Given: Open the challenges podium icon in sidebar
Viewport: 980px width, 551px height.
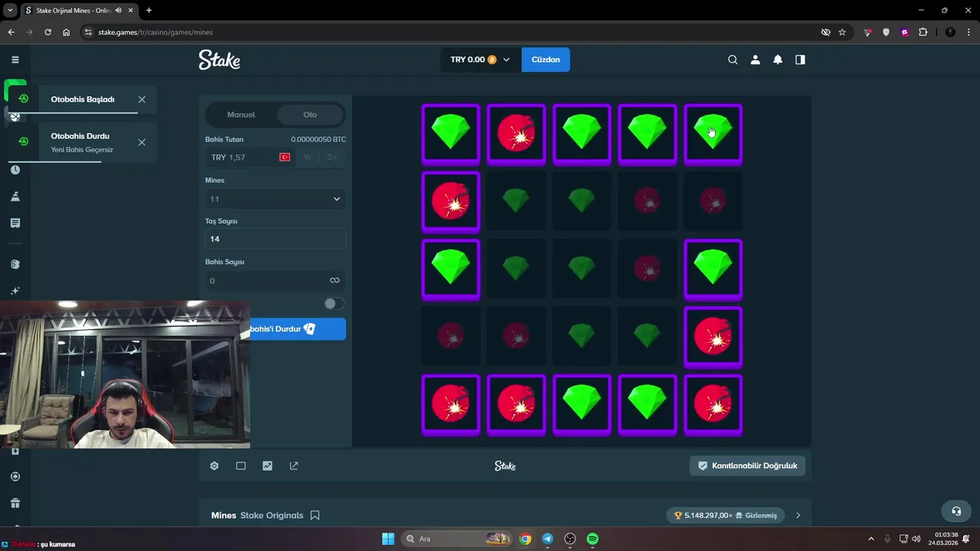Looking at the screenshot, I should 15,197.
